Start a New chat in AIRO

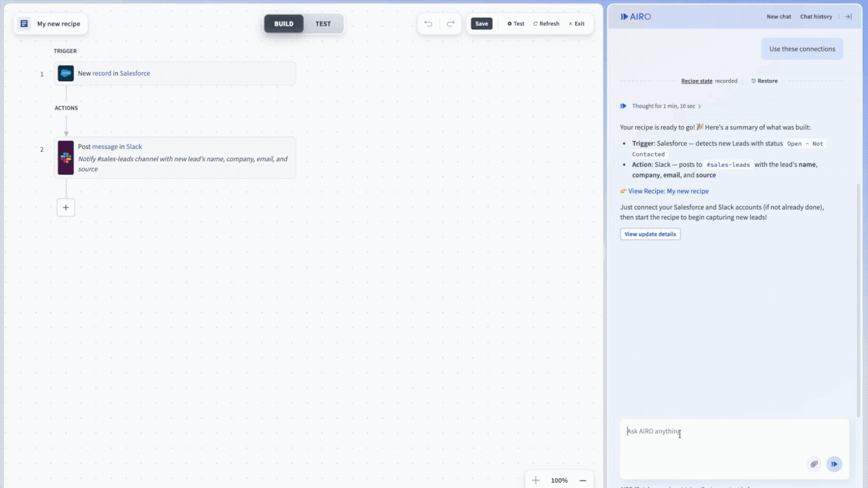(x=778, y=16)
